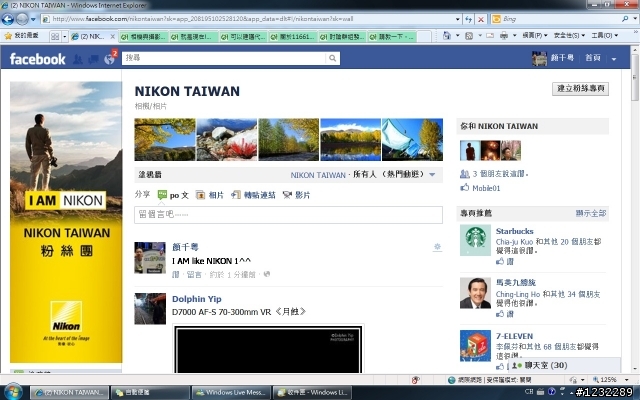Show Quick Tabs grid view

(x=55, y=36)
